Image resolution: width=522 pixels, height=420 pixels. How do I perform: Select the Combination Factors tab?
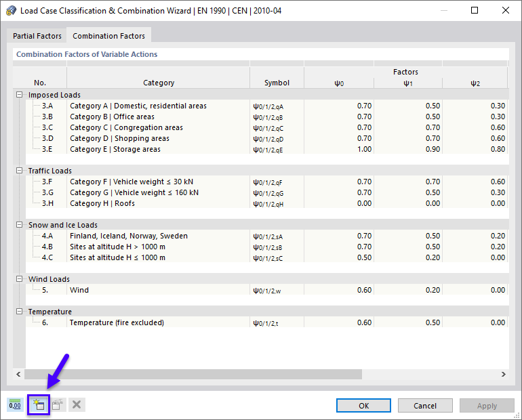(x=109, y=36)
